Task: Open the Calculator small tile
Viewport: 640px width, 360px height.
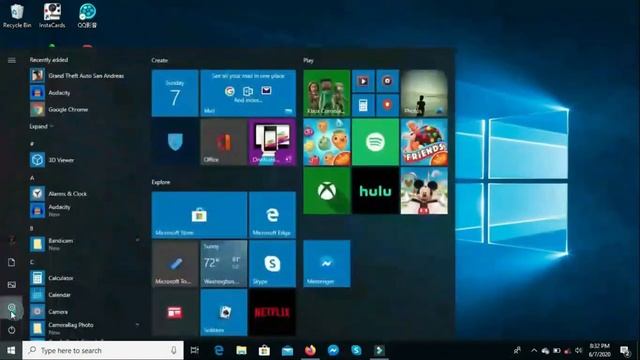Action: click(x=363, y=105)
